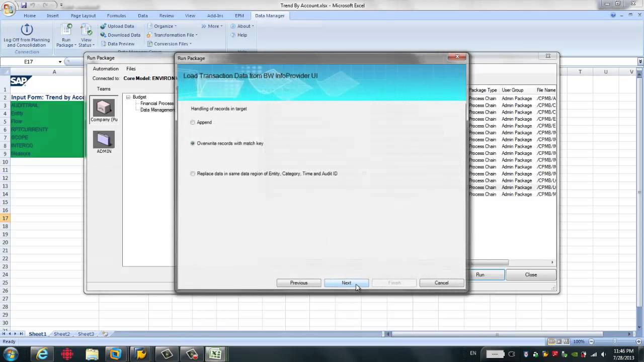This screenshot has width=644, height=362.
Task: Switch to Sheet2 worksheet tab
Action: (x=62, y=334)
